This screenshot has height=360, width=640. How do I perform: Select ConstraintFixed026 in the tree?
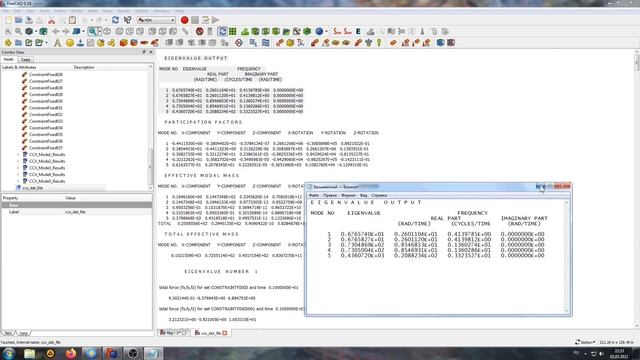click(x=46, y=75)
